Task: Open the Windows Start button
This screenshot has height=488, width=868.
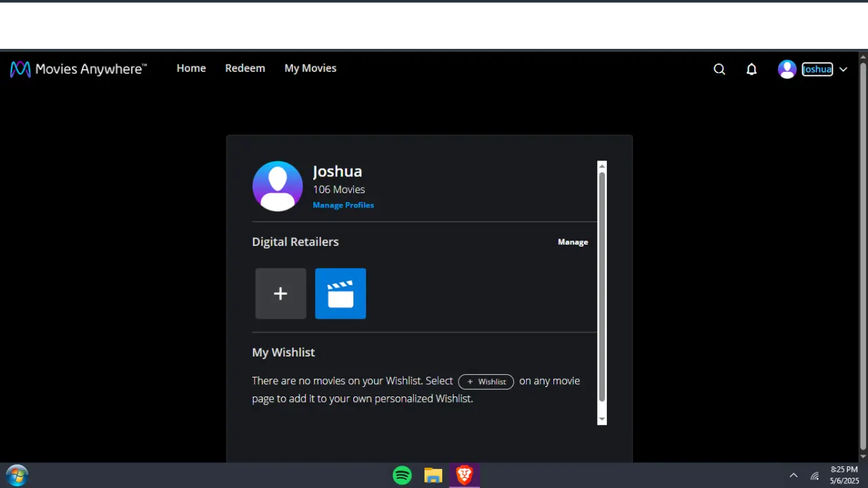Action: tap(17, 475)
